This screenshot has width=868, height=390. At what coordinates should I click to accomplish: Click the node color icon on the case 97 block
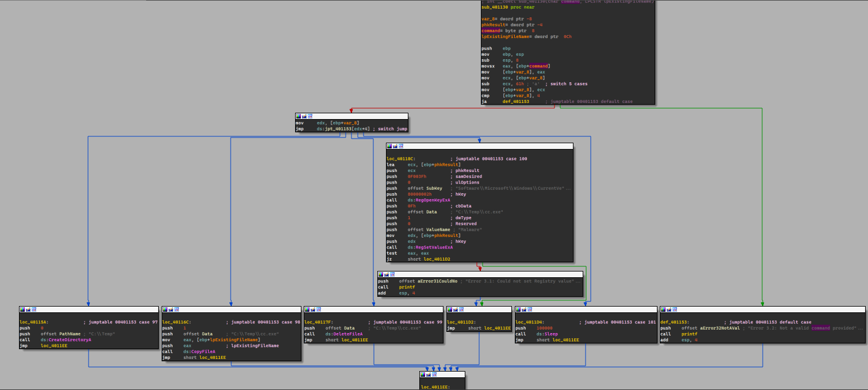[x=22, y=309]
